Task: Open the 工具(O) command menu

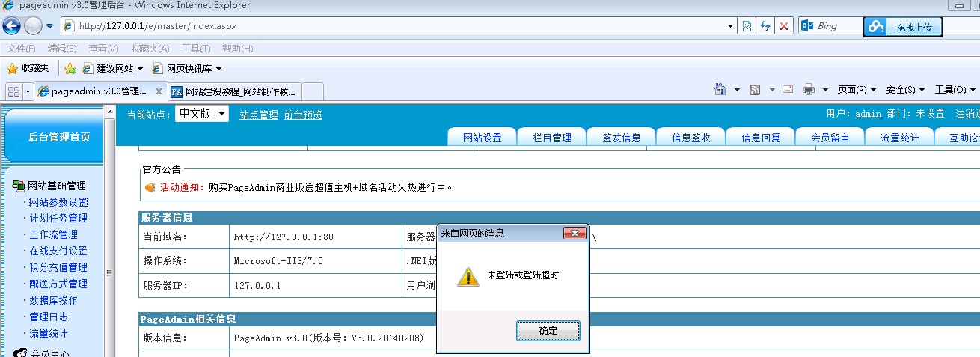Action: (955, 90)
